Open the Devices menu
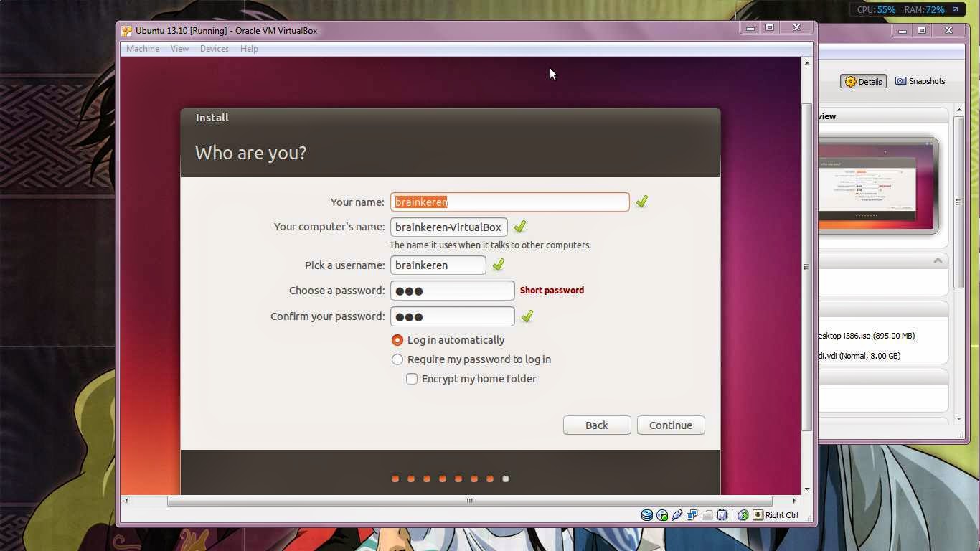The height and width of the screenshot is (551, 980). point(214,49)
